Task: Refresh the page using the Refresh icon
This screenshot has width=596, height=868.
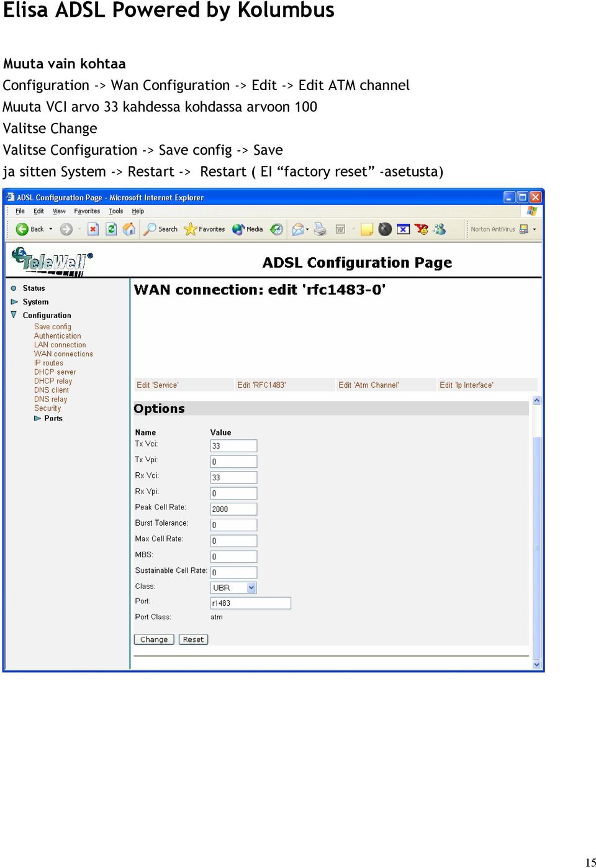Action: pos(111,229)
